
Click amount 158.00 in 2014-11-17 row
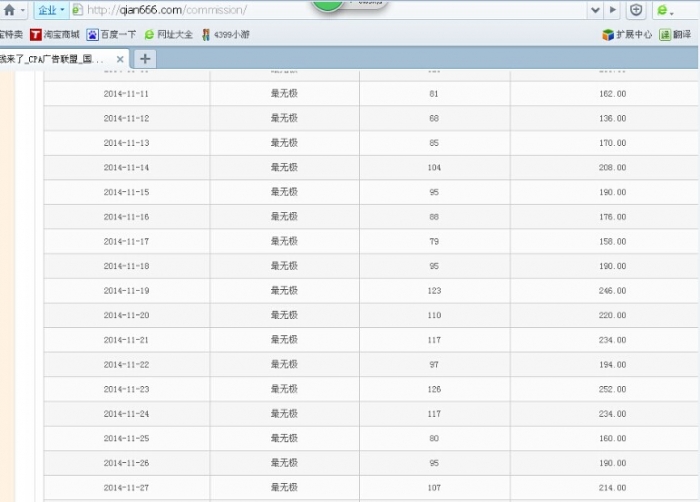pos(612,241)
